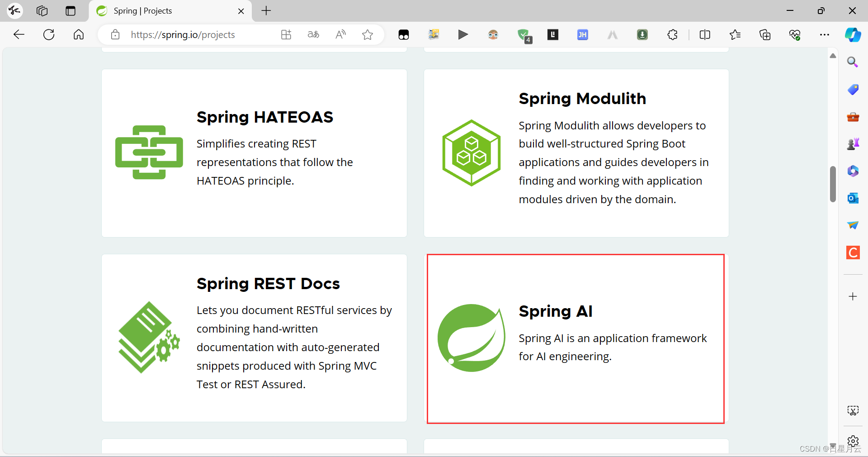
Task: Open Settings and more ellipsis menu
Action: point(825,34)
